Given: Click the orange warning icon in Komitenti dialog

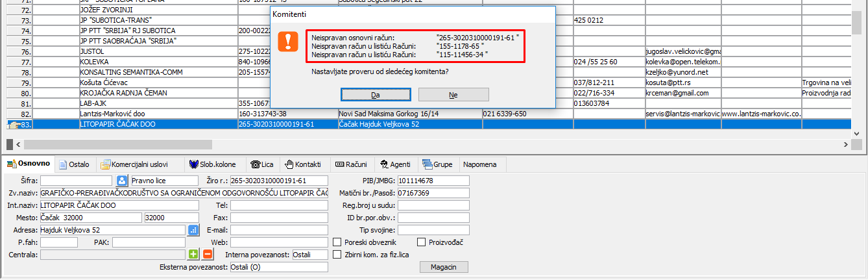Looking at the screenshot, I should 287,41.
